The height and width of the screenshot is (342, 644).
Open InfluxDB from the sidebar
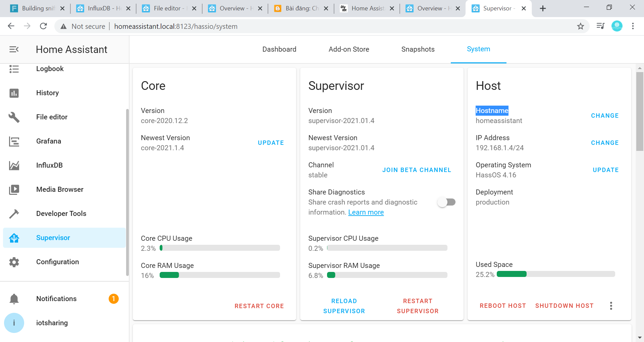50,165
